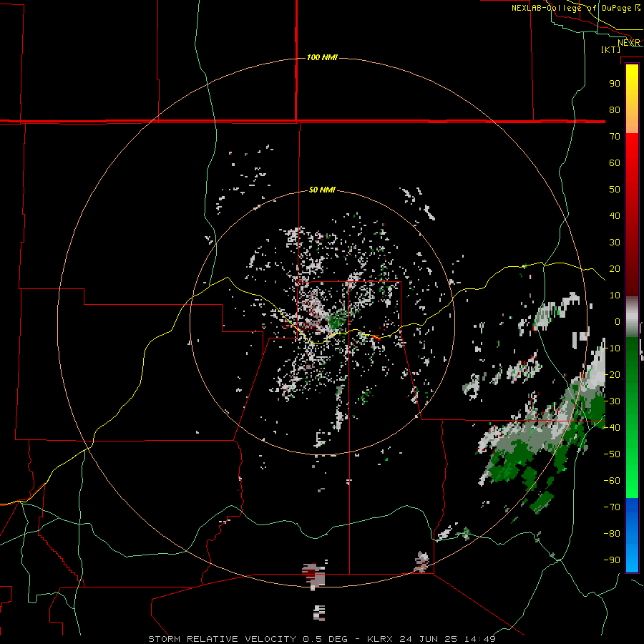Click the 90 value on the velocity scale

point(615,84)
